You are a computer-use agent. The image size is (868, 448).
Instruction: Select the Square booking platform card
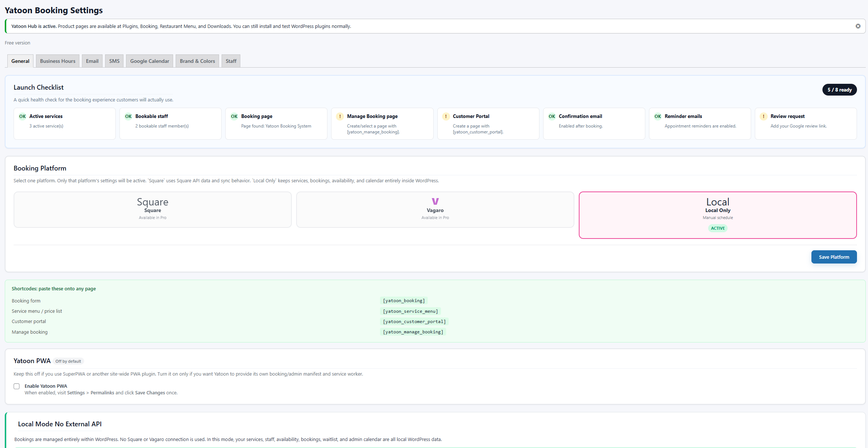(153, 209)
